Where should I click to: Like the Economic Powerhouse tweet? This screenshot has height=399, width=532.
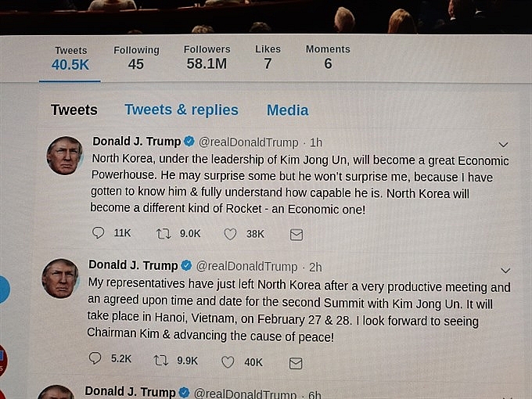[230, 233]
